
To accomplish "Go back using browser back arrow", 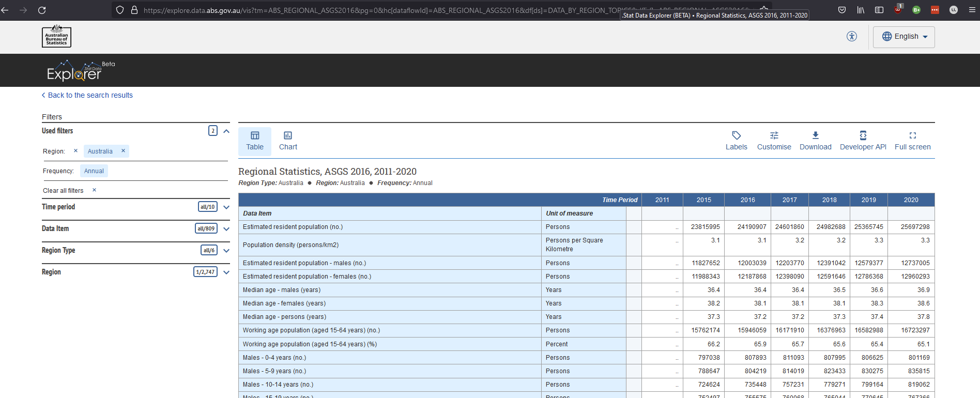I will tap(5, 10).
